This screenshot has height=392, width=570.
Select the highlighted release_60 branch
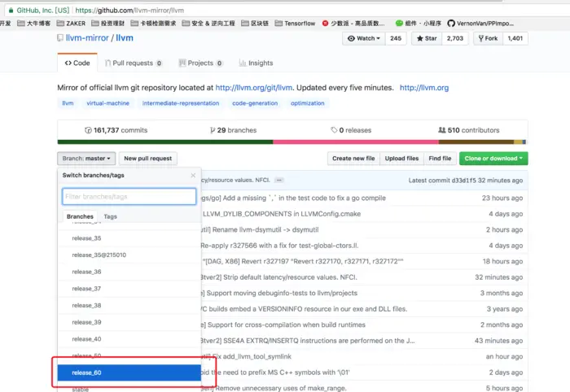(x=129, y=372)
